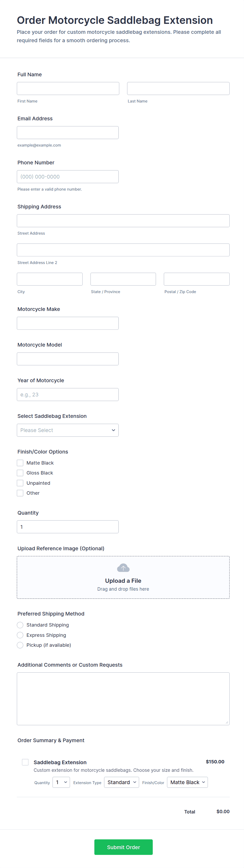Select the Unpainted finish checkbox

click(20, 483)
